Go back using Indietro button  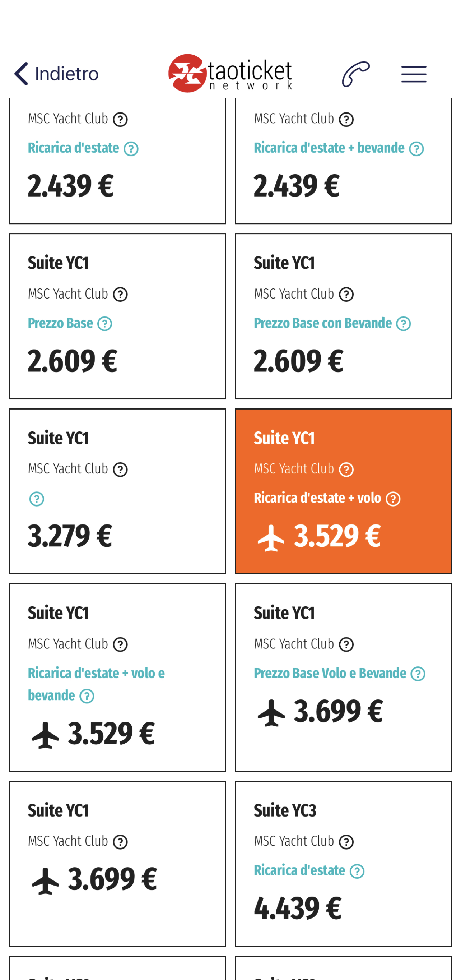click(x=56, y=73)
